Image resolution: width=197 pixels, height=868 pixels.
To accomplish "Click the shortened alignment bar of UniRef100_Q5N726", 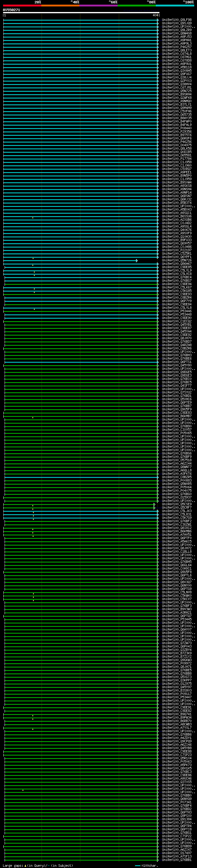I will [x=70, y=260].
